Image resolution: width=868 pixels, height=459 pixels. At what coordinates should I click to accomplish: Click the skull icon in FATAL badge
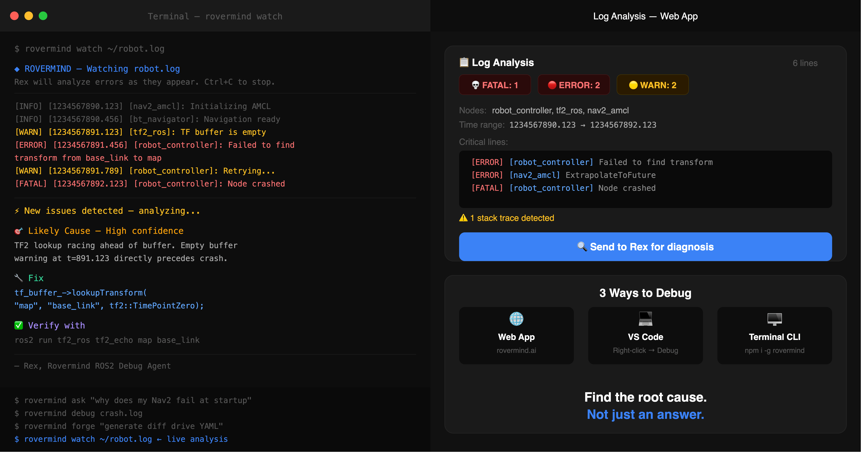click(x=475, y=85)
